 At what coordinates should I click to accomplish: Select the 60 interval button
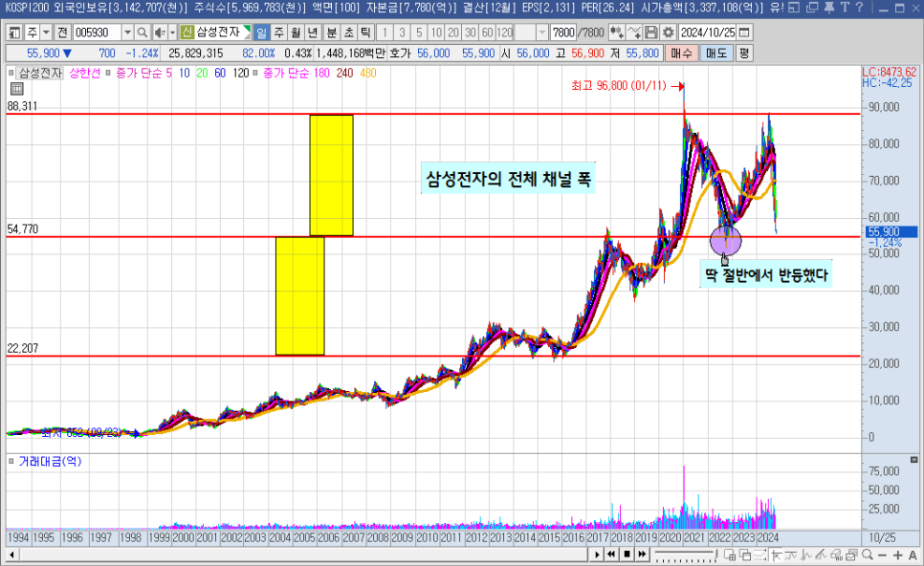pos(487,33)
